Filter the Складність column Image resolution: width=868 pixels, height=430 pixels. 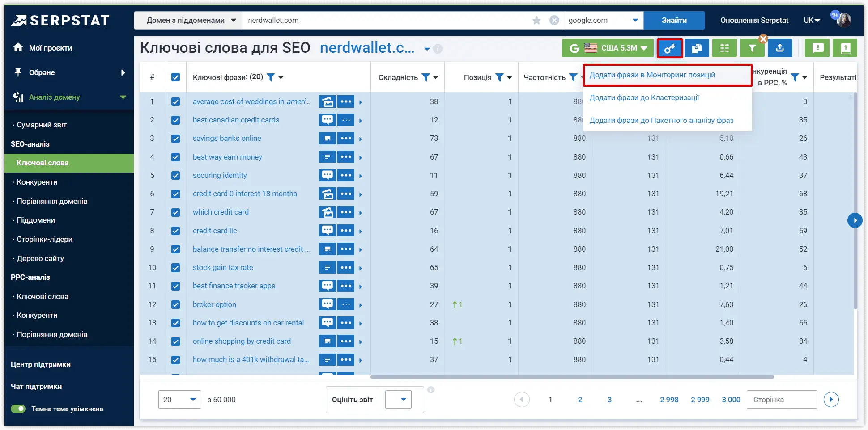[425, 77]
